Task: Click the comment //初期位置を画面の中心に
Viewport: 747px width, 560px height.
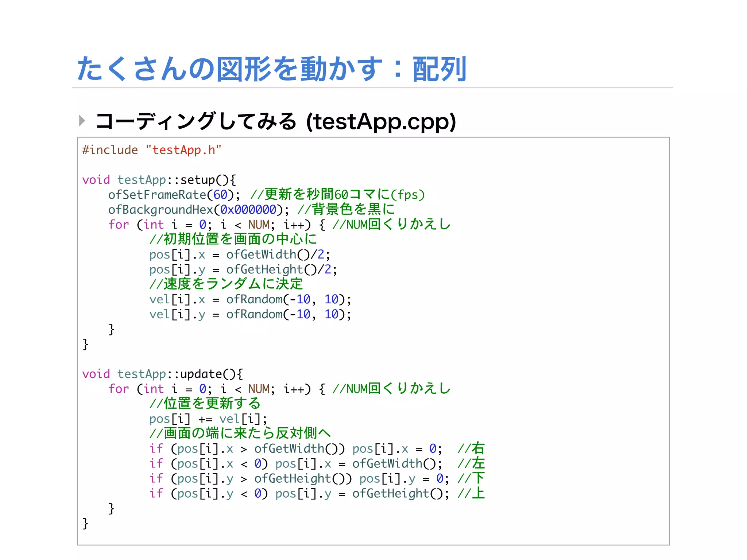Action: tap(233, 239)
